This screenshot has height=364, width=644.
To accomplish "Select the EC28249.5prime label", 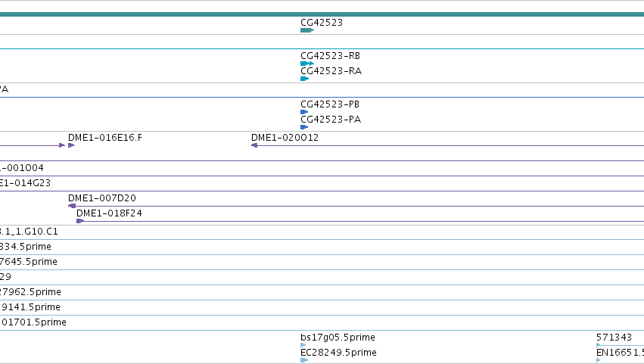I will pyautogui.click(x=339, y=353).
